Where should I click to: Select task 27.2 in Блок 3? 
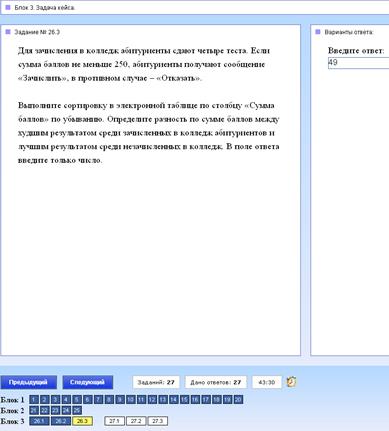point(136,421)
